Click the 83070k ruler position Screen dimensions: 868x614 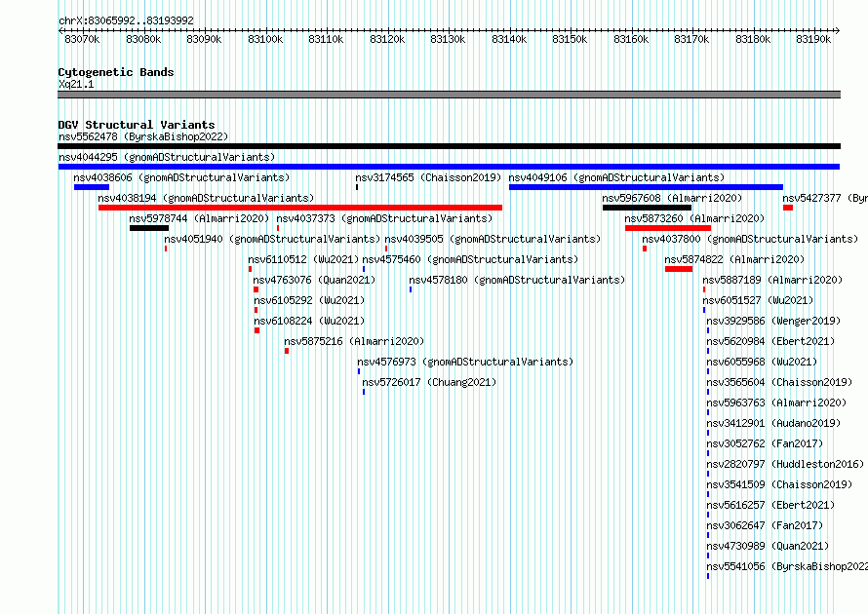pos(83,39)
